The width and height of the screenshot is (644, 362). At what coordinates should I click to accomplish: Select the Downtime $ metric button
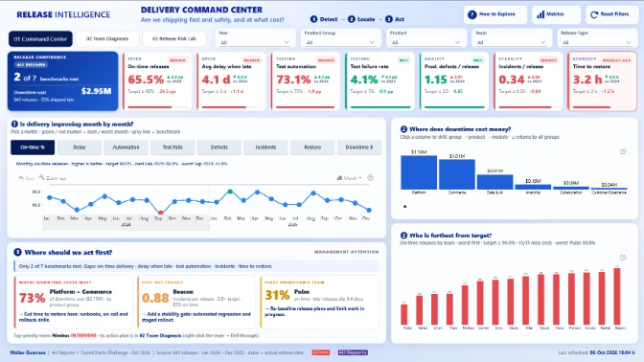click(x=359, y=147)
